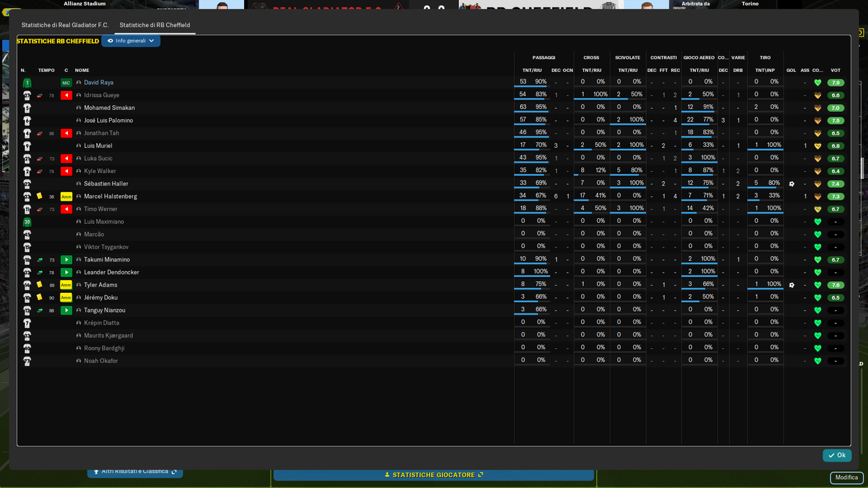The width and height of the screenshot is (868, 488).
Task: Select the Statistiche di RB Cheffield tab
Action: (x=155, y=25)
